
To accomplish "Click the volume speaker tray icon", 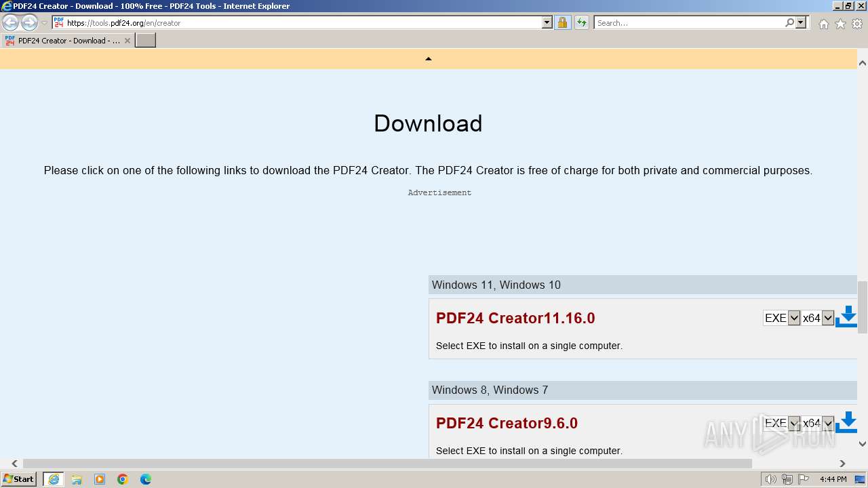I will [x=770, y=479].
